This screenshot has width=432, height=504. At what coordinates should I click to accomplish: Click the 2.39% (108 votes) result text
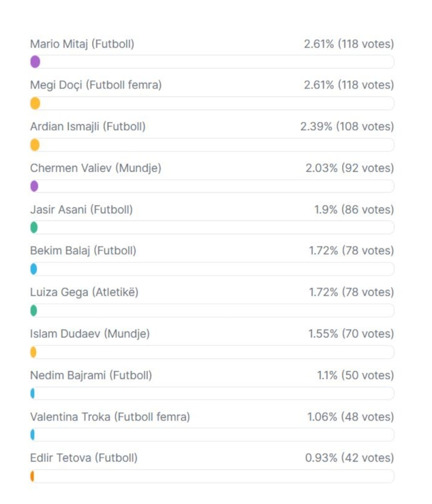click(x=347, y=127)
